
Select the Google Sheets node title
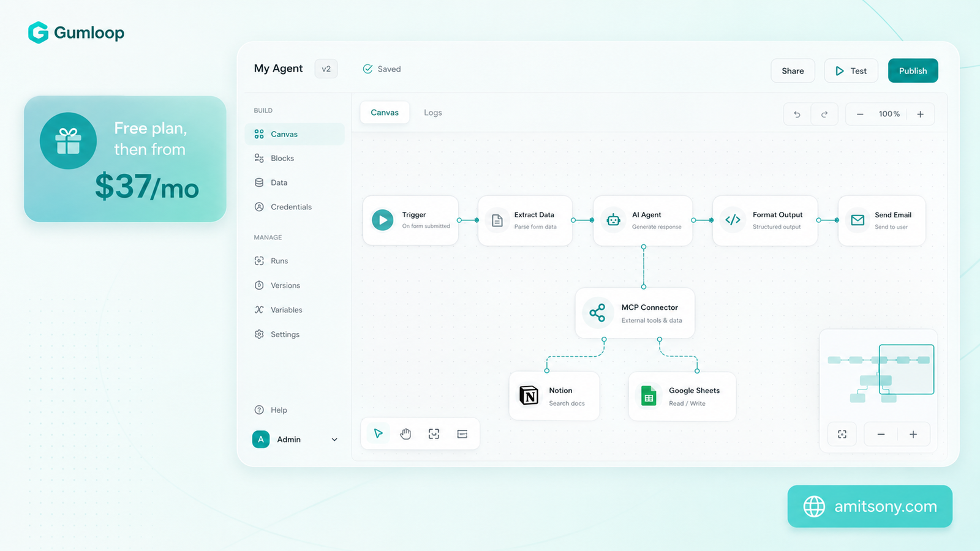pyautogui.click(x=694, y=391)
